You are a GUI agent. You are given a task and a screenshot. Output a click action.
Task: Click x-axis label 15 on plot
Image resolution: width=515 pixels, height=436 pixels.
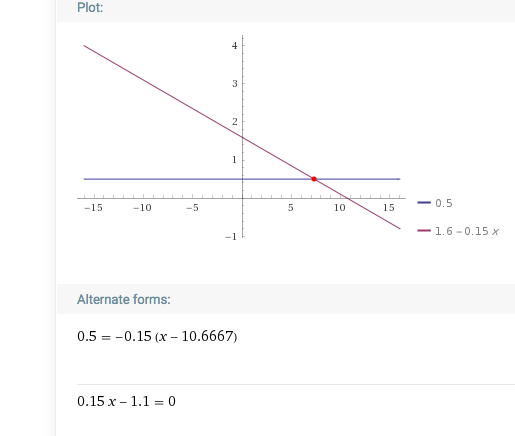pos(389,208)
